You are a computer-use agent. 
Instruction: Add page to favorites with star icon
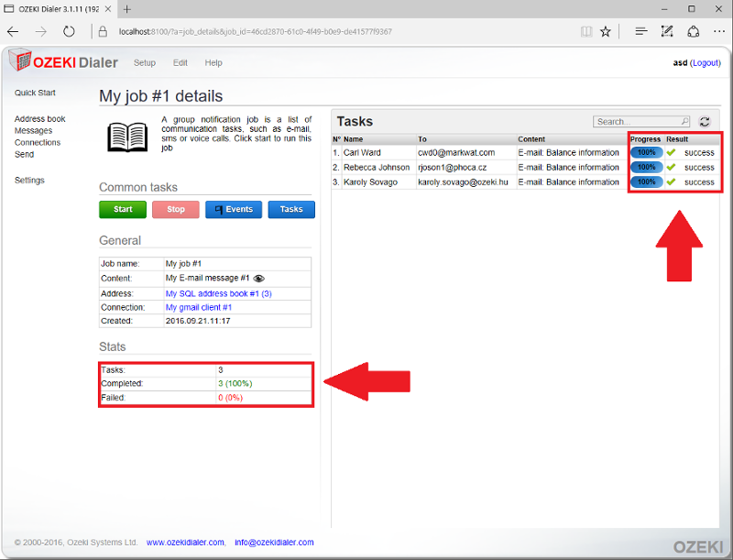[x=606, y=31]
